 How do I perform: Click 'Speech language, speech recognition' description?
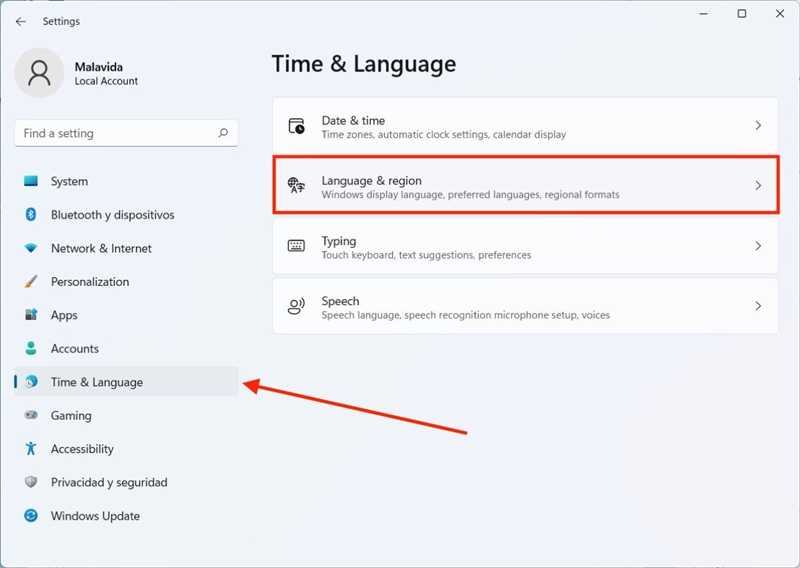pos(465,315)
